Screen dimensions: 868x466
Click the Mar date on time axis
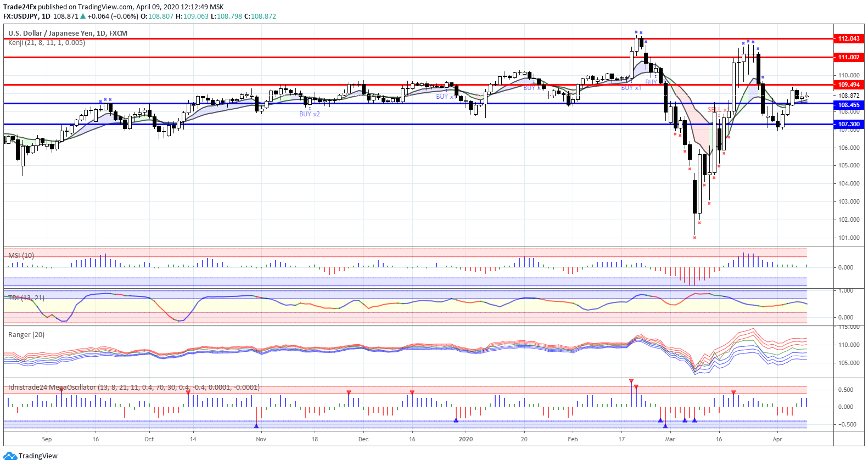tap(670, 439)
